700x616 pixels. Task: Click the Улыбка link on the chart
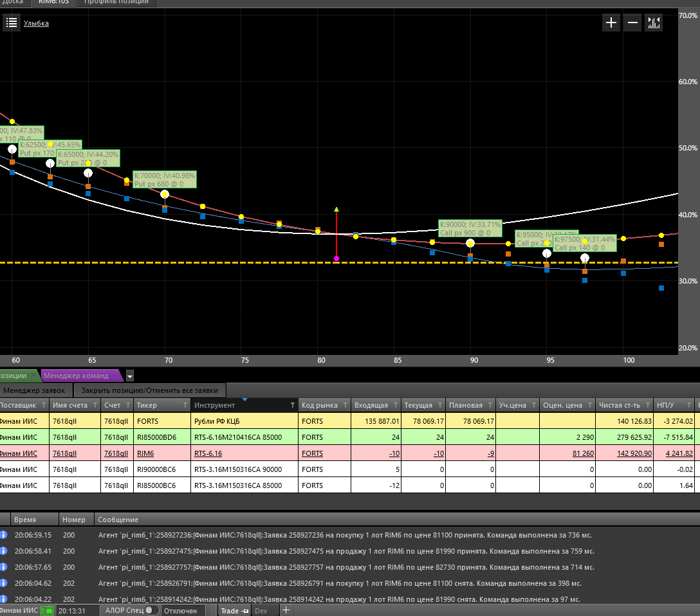(x=36, y=24)
